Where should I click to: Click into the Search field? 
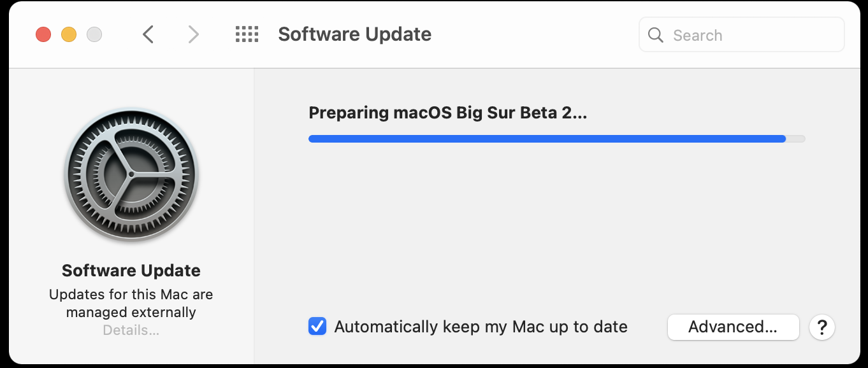point(742,34)
